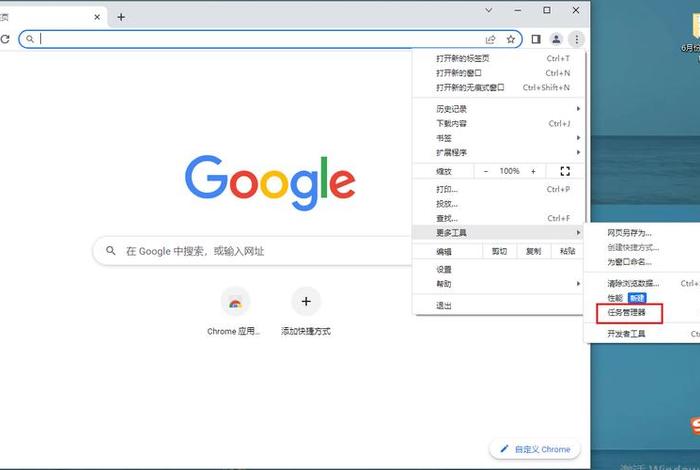Screen dimensions: 700x470
Task: Click the share page icon in address bar
Action: pyautogui.click(x=490, y=39)
